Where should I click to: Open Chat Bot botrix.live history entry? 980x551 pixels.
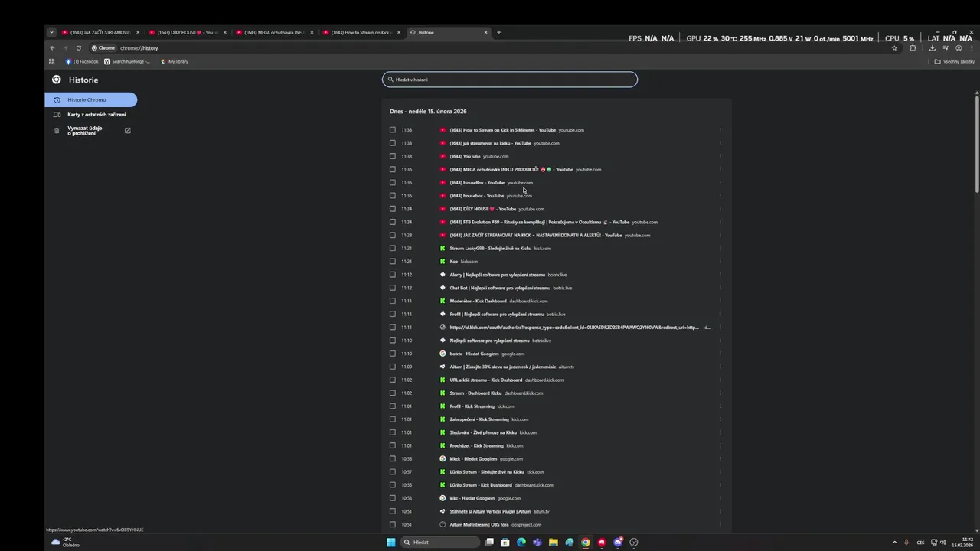pyautogui.click(x=500, y=288)
